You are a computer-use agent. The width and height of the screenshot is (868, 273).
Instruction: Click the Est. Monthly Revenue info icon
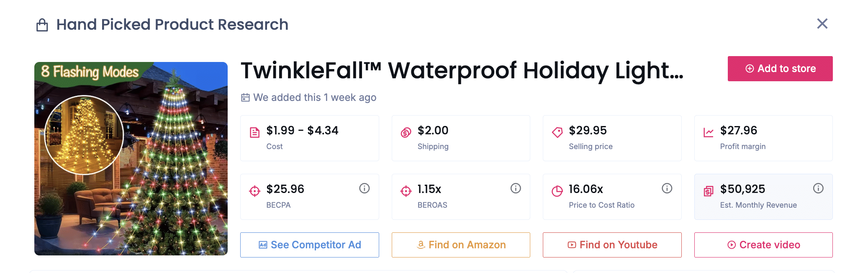click(818, 188)
